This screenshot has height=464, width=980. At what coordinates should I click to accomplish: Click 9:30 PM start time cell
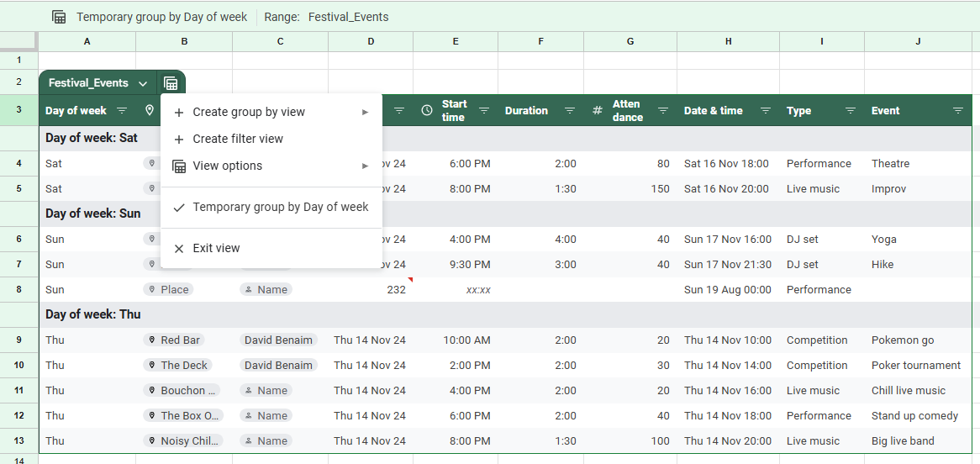(x=455, y=265)
